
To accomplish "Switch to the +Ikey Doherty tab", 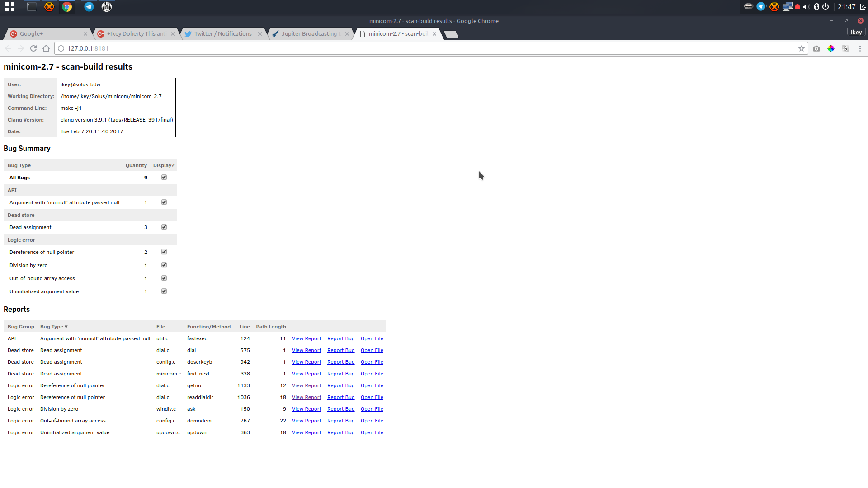I will tap(136, 34).
